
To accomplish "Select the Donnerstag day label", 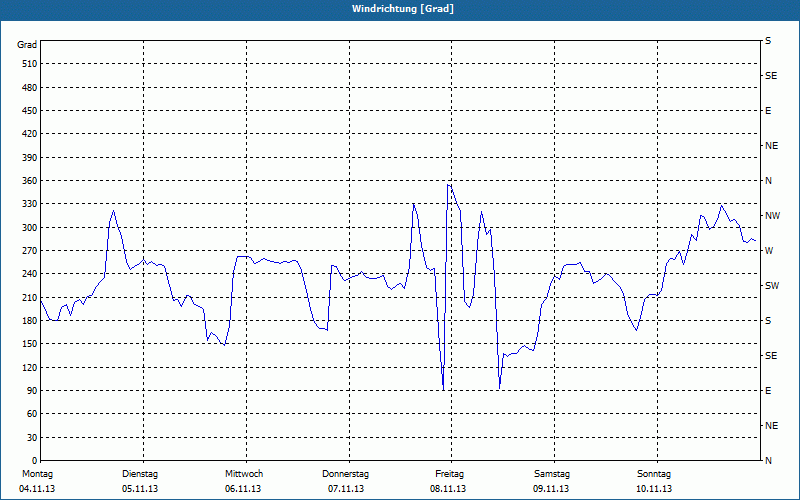I will pyautogui.click(x=345, y=474).
